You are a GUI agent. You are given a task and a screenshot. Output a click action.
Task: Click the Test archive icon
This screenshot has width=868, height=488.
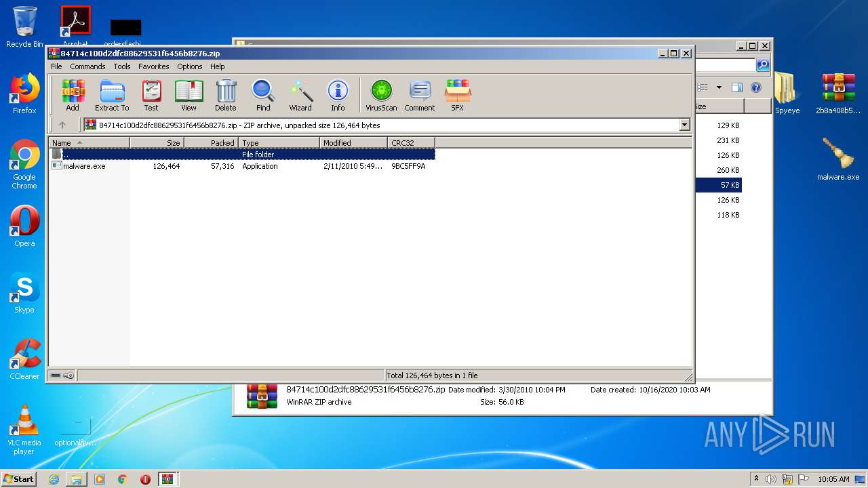(151, 95)
